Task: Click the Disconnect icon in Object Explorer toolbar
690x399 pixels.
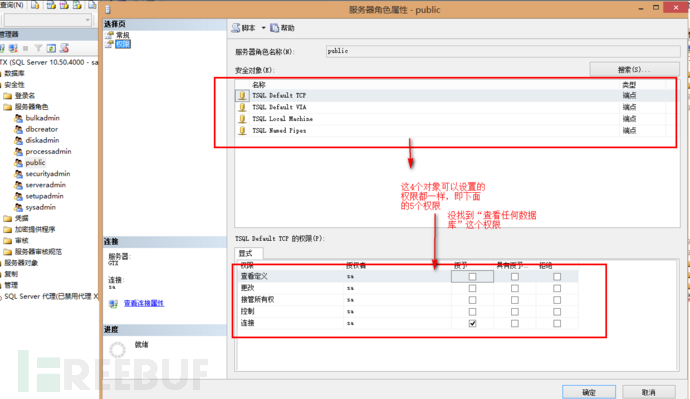Action: (x=13, y=48)
